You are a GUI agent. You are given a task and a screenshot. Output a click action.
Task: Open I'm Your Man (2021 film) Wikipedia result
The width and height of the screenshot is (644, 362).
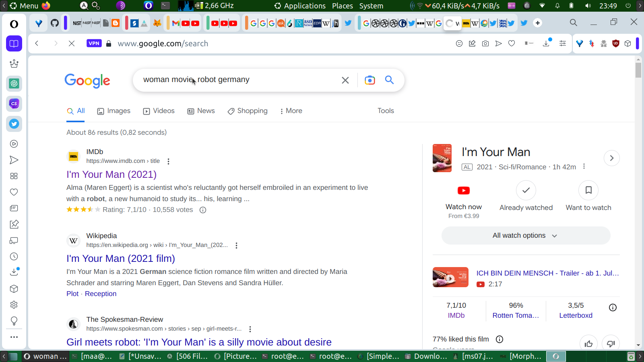click(121, 259)
